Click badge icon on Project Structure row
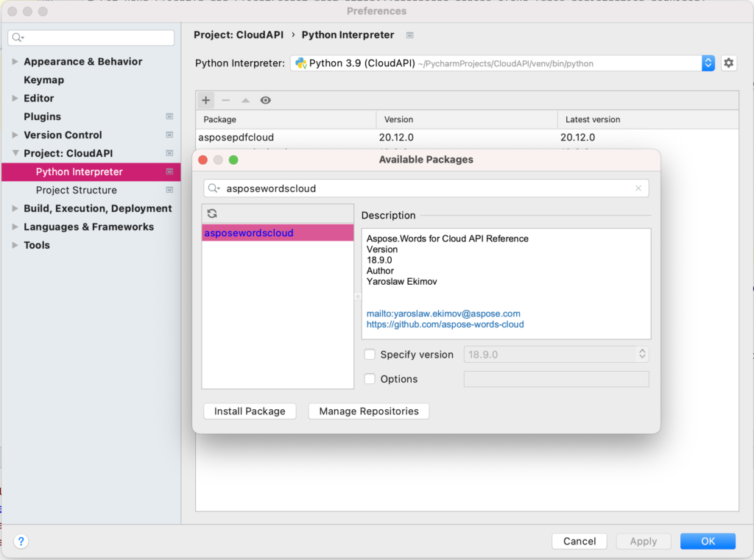The height and width of the screenshot is (560, 754). point(169,190)
